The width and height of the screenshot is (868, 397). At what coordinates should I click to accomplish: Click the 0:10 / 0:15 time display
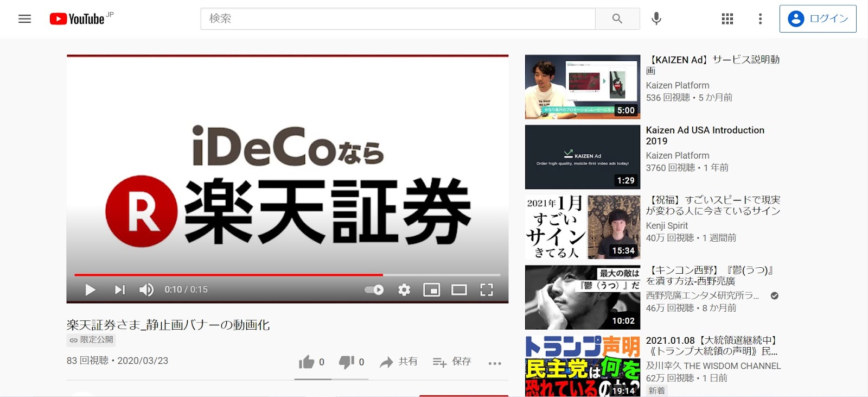pyautogui.click(x=186, y=289)
